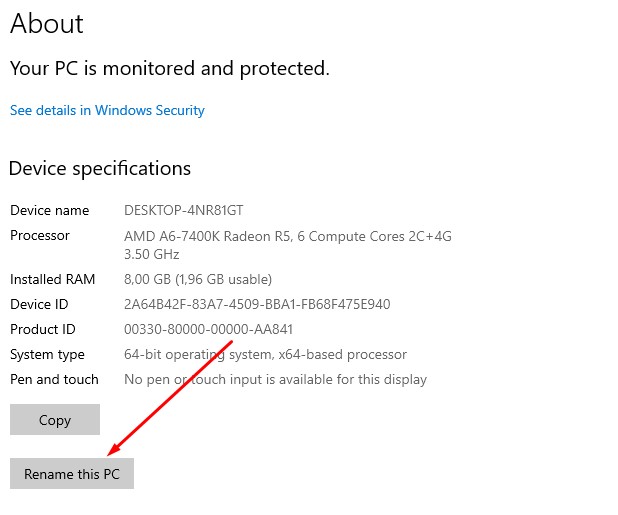Click the 8,00 GB installed RAM value
The width and height of the screenshot is (618, 515).
tap(197, 279)
